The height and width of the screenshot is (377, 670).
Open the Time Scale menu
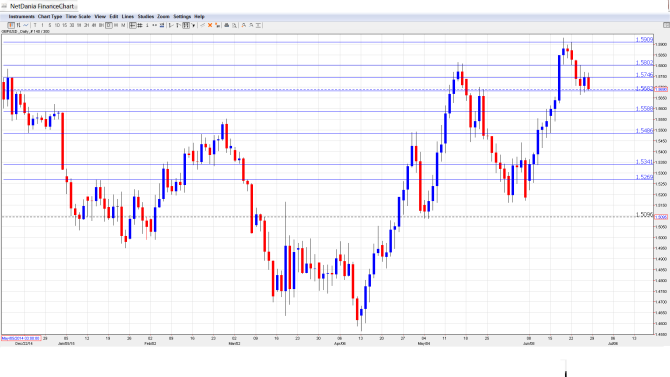[78, 17]
